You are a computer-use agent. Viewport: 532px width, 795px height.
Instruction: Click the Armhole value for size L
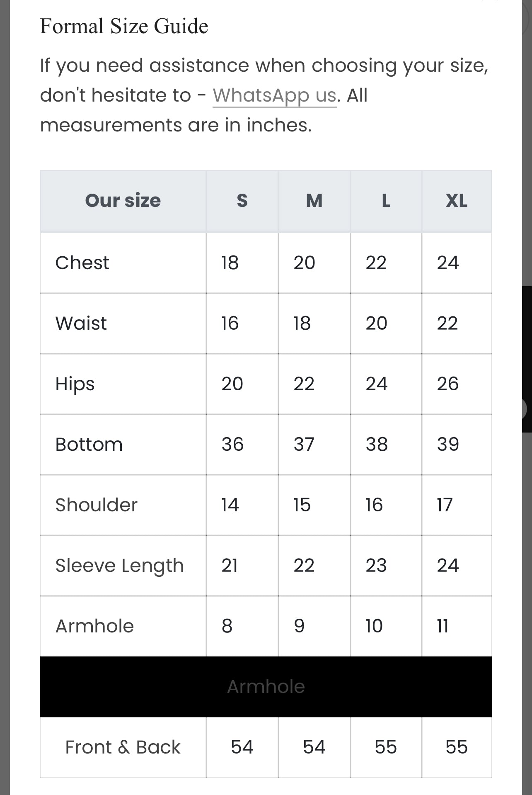point(374,626)
